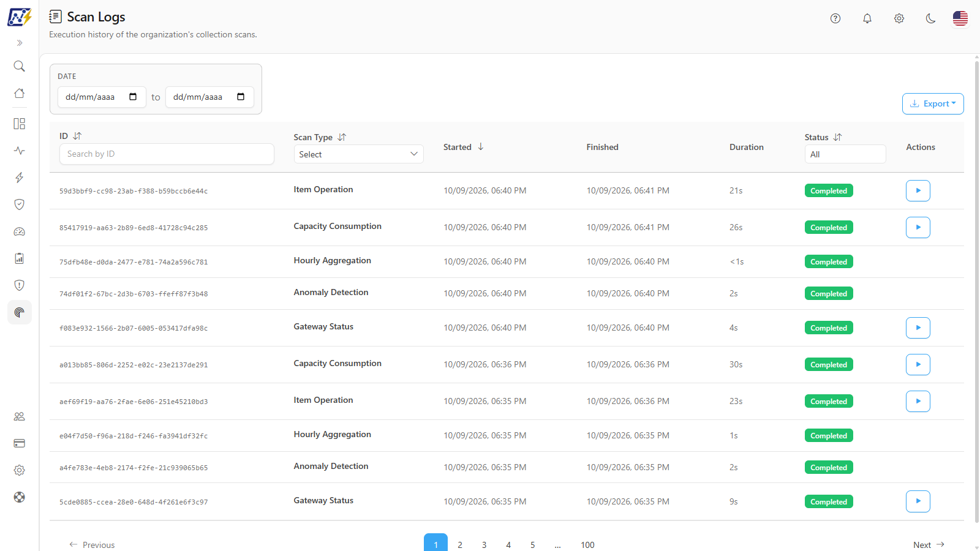Click the Scan Logs page title

(96, 17)
